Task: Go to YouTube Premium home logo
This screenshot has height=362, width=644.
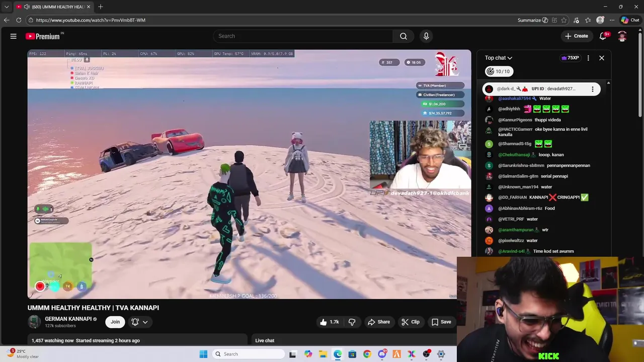Action: [x=43, y=36]
